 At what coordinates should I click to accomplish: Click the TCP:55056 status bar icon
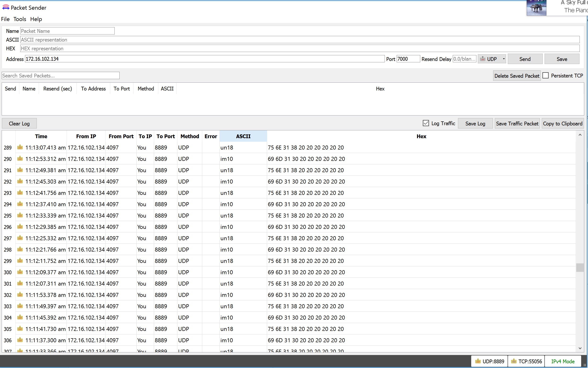tap(514, 361)
